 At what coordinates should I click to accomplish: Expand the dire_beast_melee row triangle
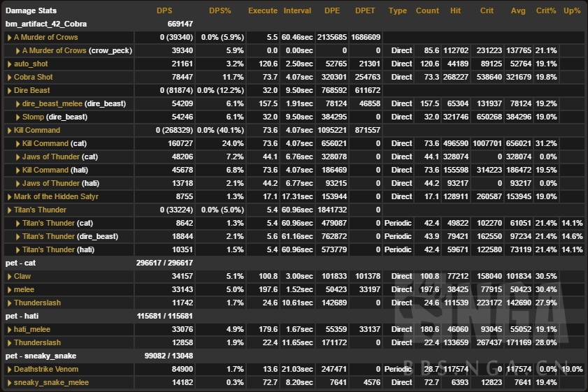[x=17, y=104]
